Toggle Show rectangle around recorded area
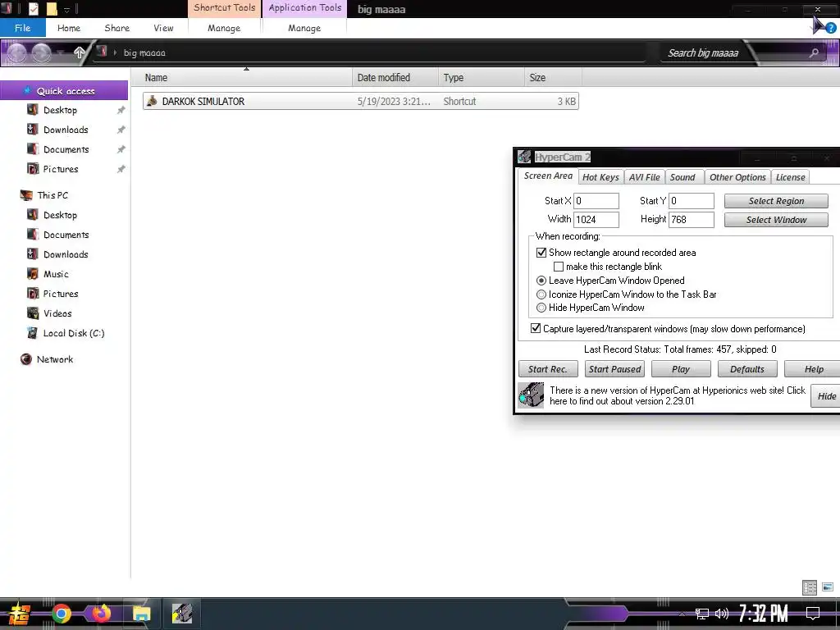The image size is (840, 630). 541,253
